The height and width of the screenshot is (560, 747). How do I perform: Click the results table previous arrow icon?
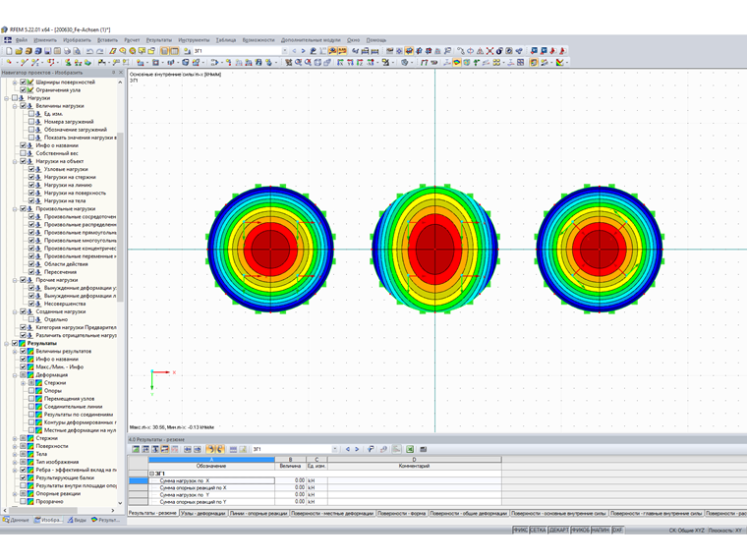click(348, 449)
